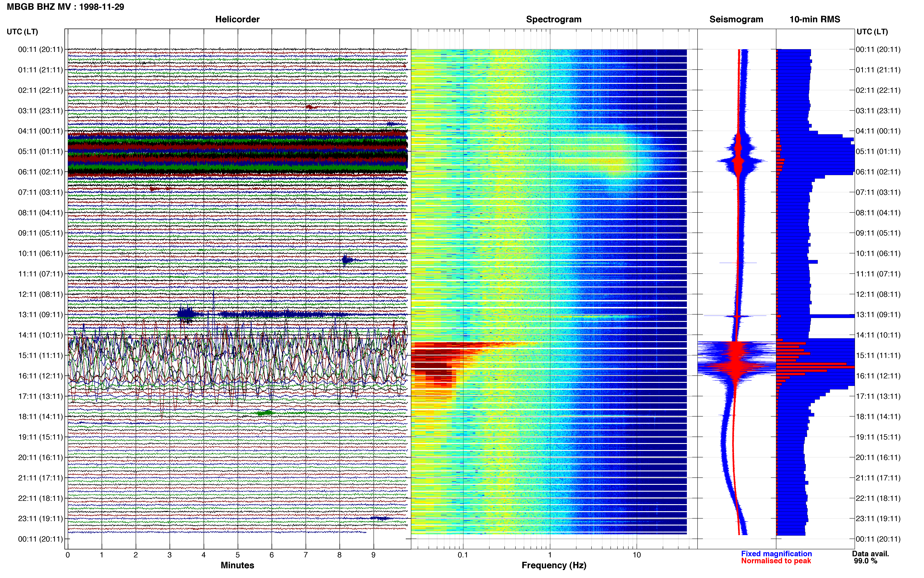Screen dimensions: 924x578
Task: Click the '0.1' tick on the frequency axis
Action: coord(463,555)
